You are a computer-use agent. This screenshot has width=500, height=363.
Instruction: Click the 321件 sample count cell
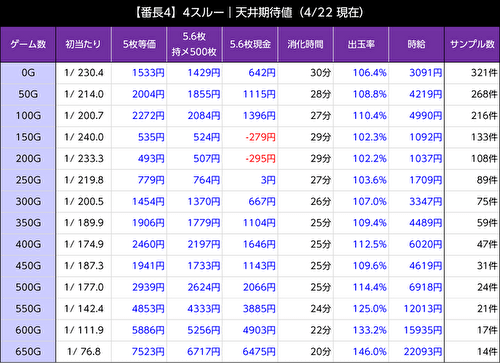pos(484,73)
